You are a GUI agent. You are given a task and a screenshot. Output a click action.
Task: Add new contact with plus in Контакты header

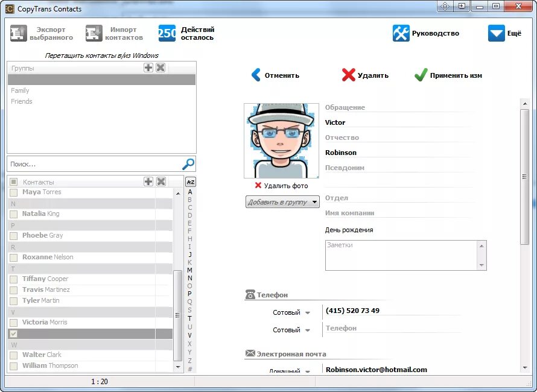(148, 182)
